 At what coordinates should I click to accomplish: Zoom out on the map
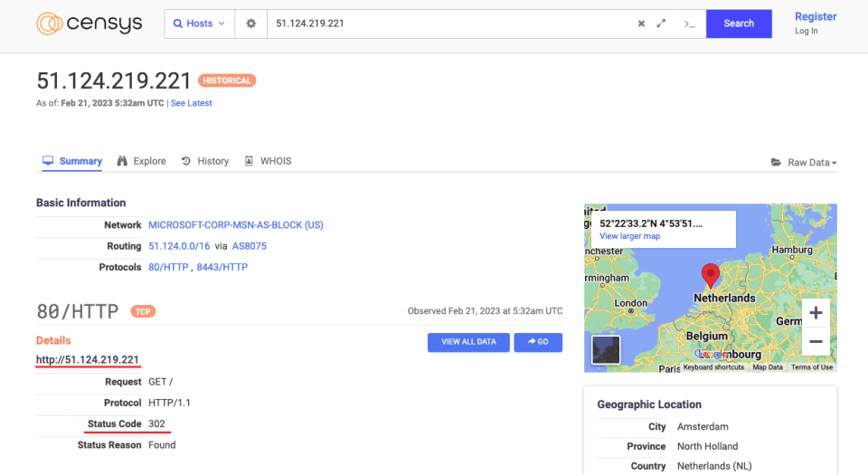click(x=815, y=342)
